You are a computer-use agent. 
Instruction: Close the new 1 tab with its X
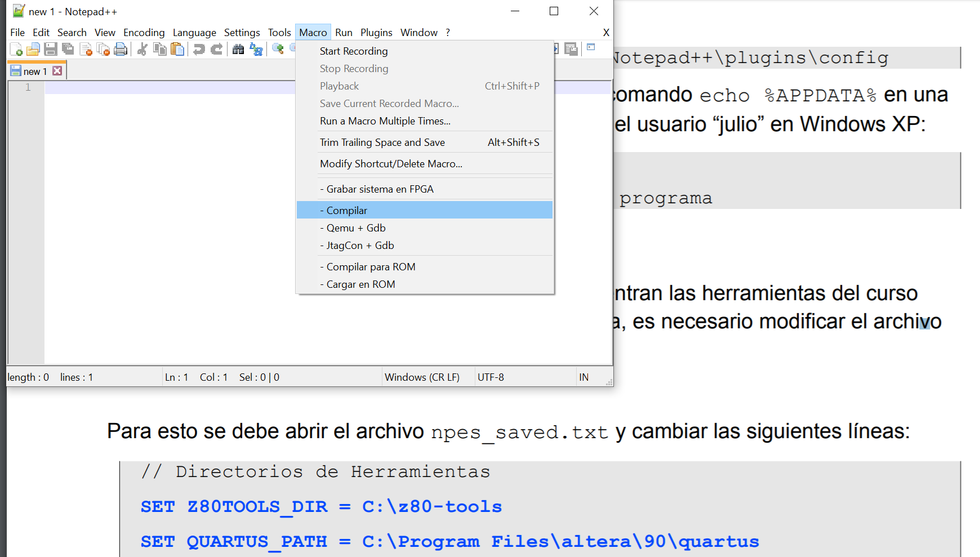(57, 71)
